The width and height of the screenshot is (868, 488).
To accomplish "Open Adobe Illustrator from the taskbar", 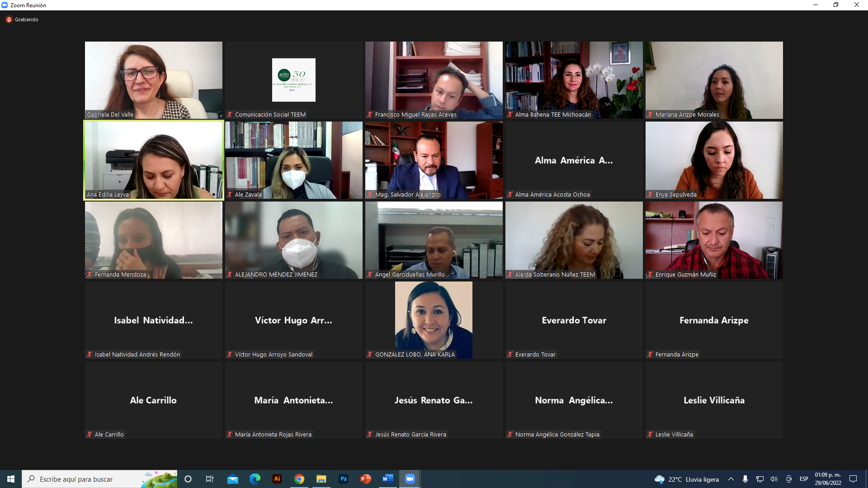I will pyautogui.click(x=277, y=479).
